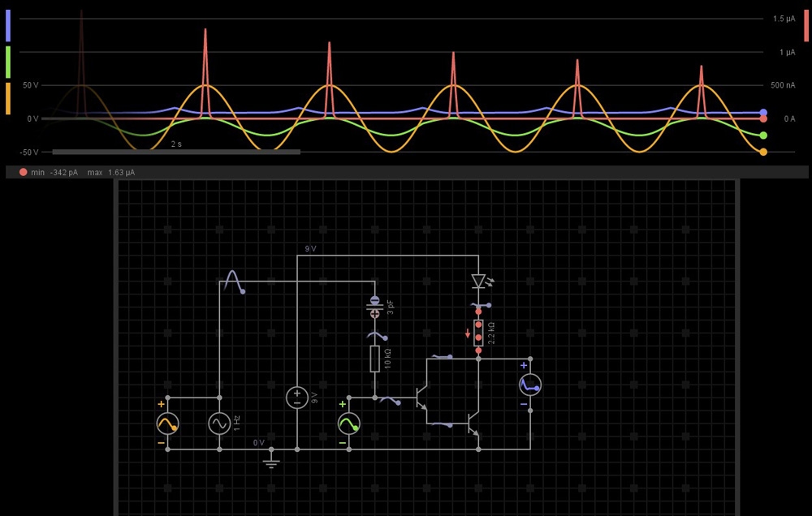
Task: Select the orange voltmeter at far left
Action: coord(167,424)
